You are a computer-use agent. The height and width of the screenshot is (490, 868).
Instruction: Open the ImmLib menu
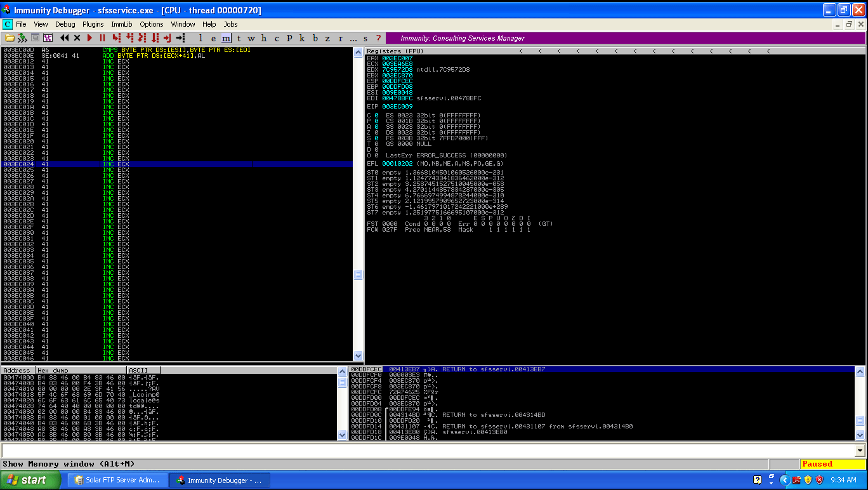(x=122, y=24)
